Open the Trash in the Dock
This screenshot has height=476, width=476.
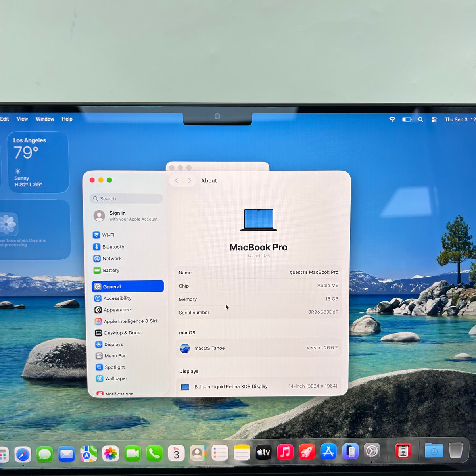click(456, 450)
